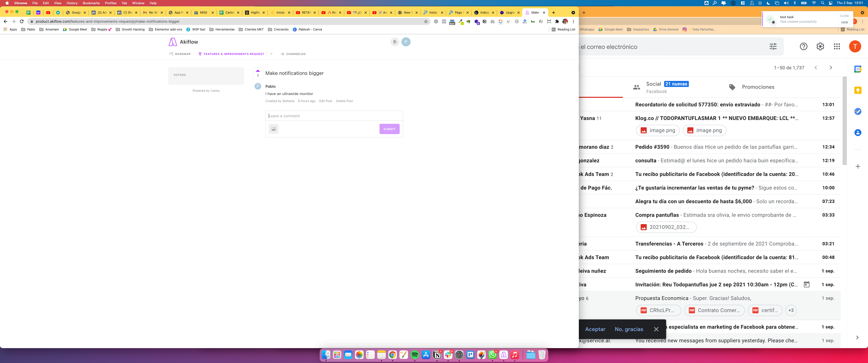The image size is (868, 363).
Task: Add side panel add-on with plus icon
Action: pyautogui.click(x=858, y=166)
